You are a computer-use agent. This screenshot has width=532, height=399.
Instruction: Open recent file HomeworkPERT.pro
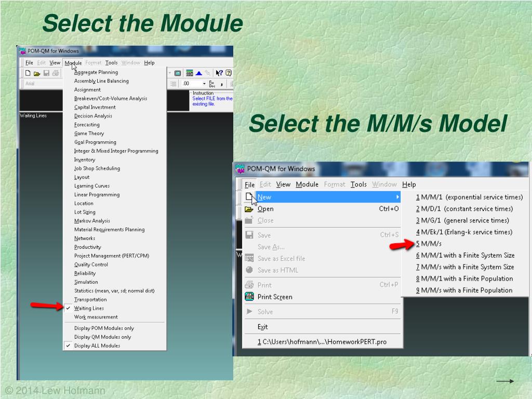click(x=323, y=342)
